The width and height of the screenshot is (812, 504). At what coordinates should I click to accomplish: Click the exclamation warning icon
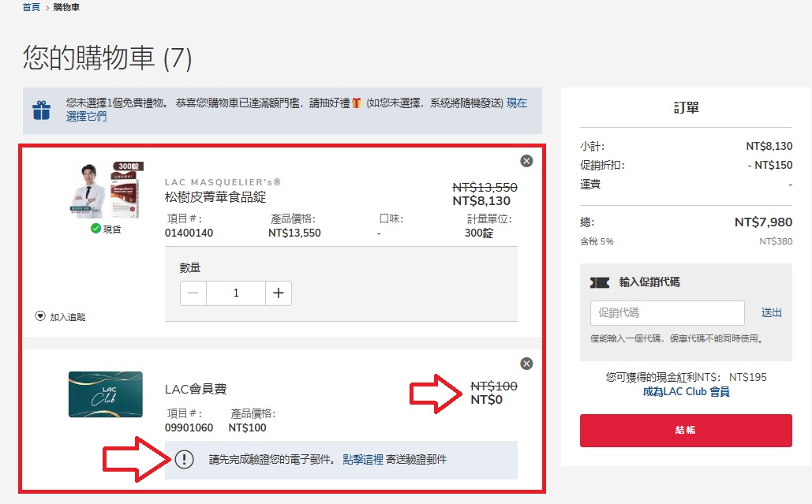[184, 459]
